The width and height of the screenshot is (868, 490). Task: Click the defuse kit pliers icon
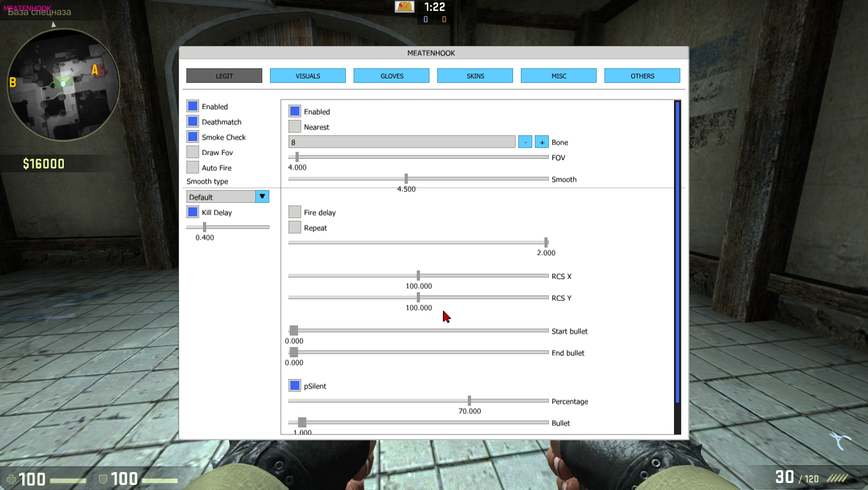click(840, 441)
